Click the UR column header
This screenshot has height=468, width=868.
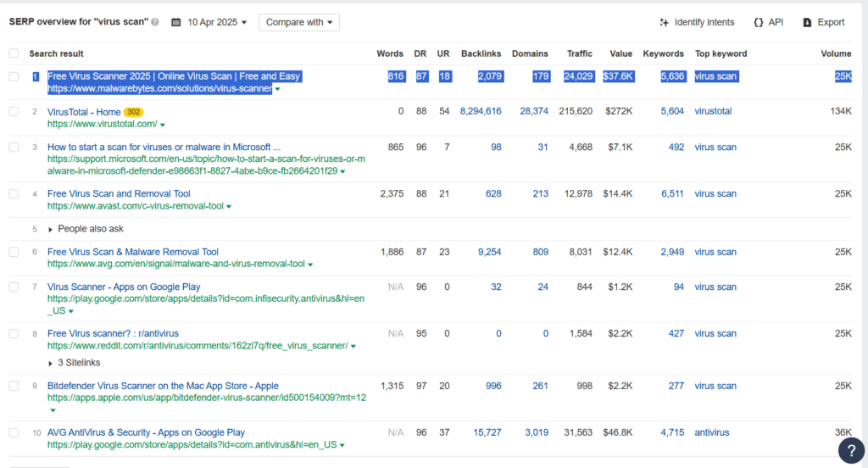pyautogui.click(x=442, y=53)
